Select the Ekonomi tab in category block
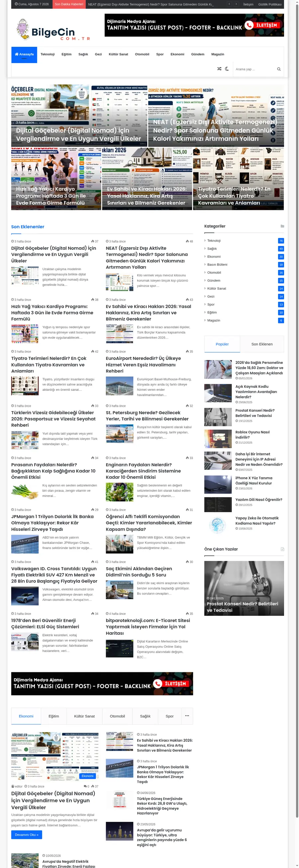 point(26,716)
